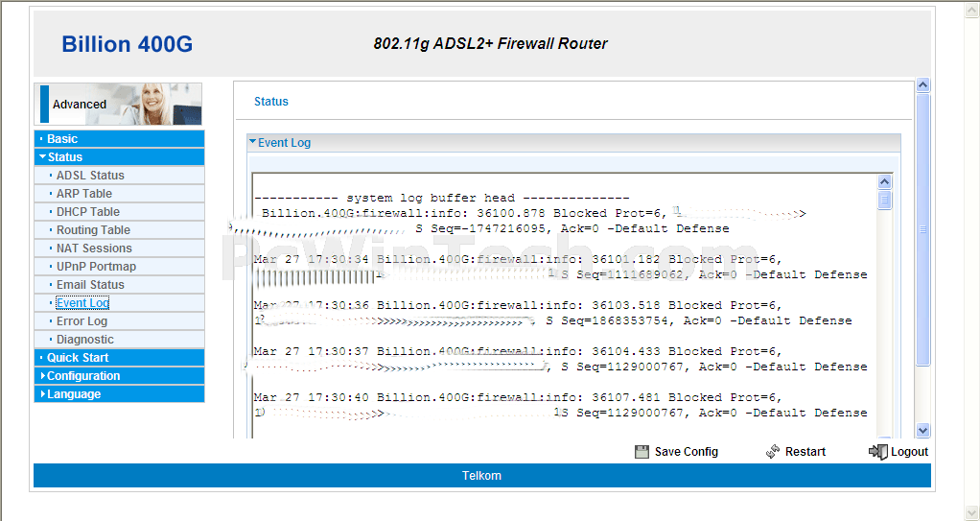The height and width of the screenshot is (521, 980).
Task: Open the Quick Start menu
Action: coord(119,358)
